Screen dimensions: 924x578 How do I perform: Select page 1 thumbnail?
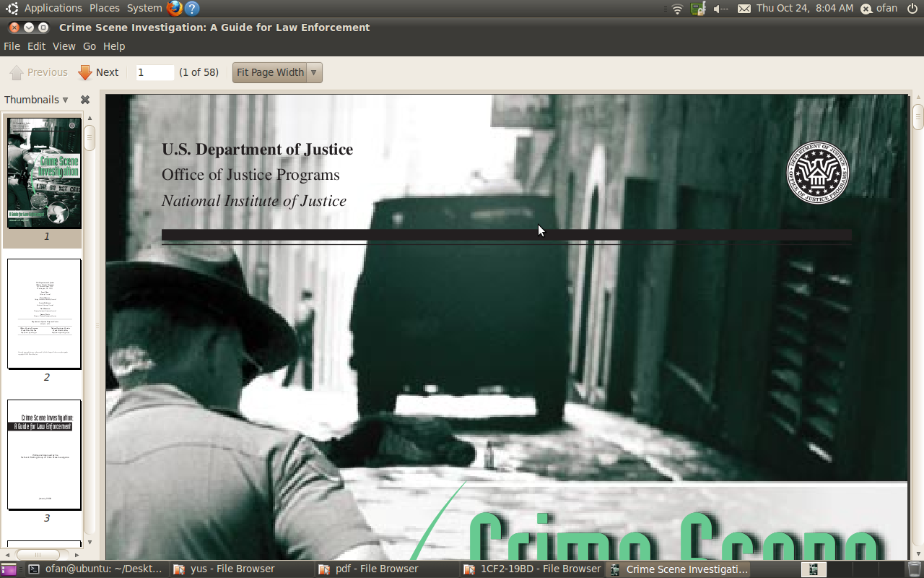(44, 173)
